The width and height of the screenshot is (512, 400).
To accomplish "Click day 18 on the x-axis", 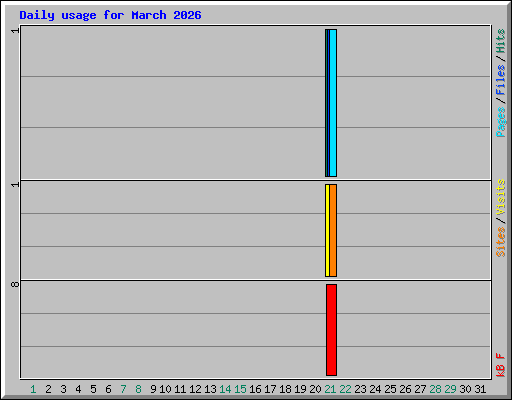I will click(x=285, y=389).
